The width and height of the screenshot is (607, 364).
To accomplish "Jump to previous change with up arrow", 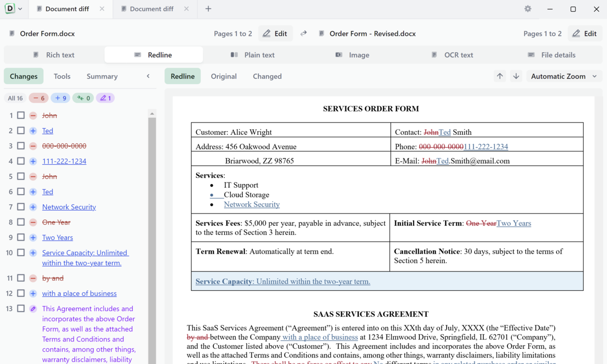I will [500, 76].
